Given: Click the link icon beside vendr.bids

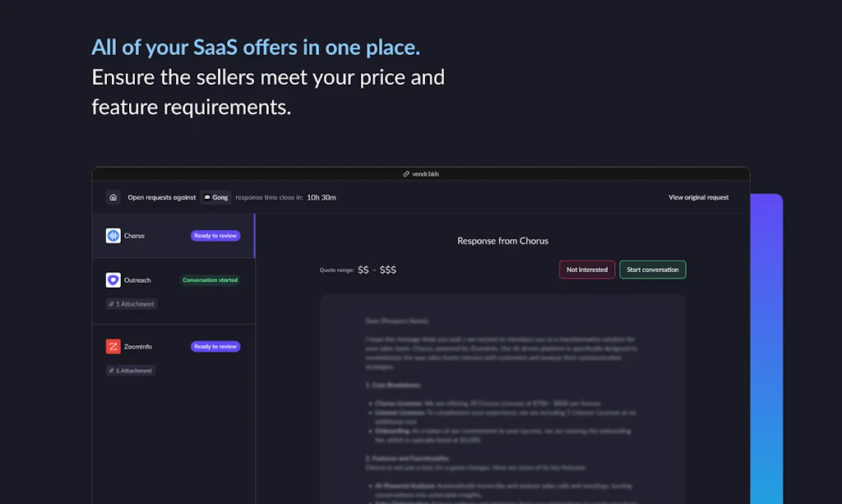Looking at the screenshot, I should click(x=405, y=173).
